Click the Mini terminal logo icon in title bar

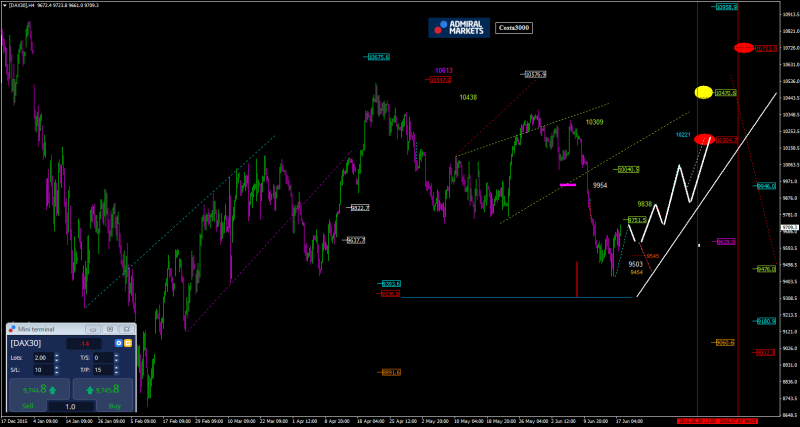point(12,328)
